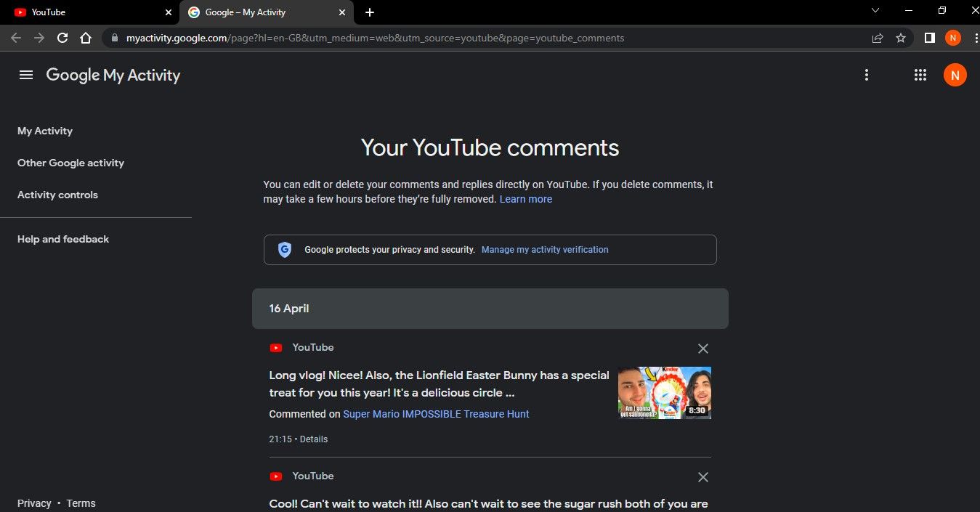Screen dimensions: 980x512
Task: Open Other Google activity in sidebar
Action: [x=70, y=163]
